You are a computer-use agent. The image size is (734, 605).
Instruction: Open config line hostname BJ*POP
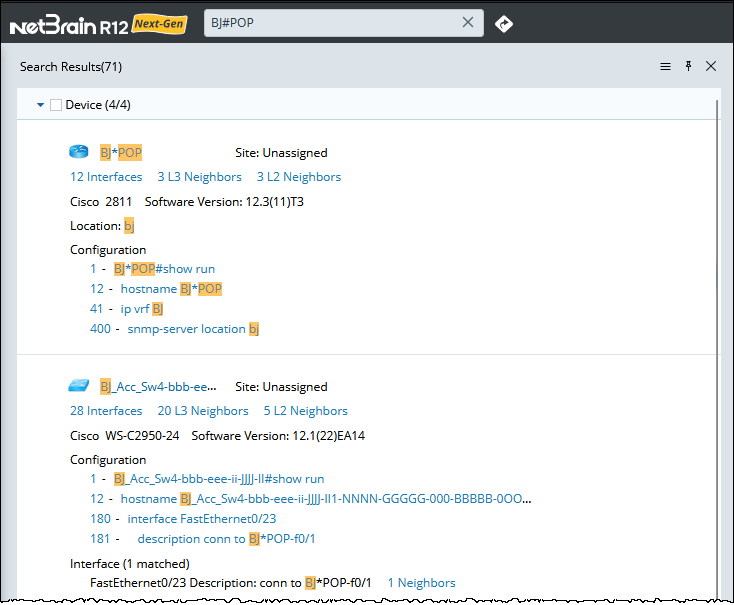coord(171,289)
